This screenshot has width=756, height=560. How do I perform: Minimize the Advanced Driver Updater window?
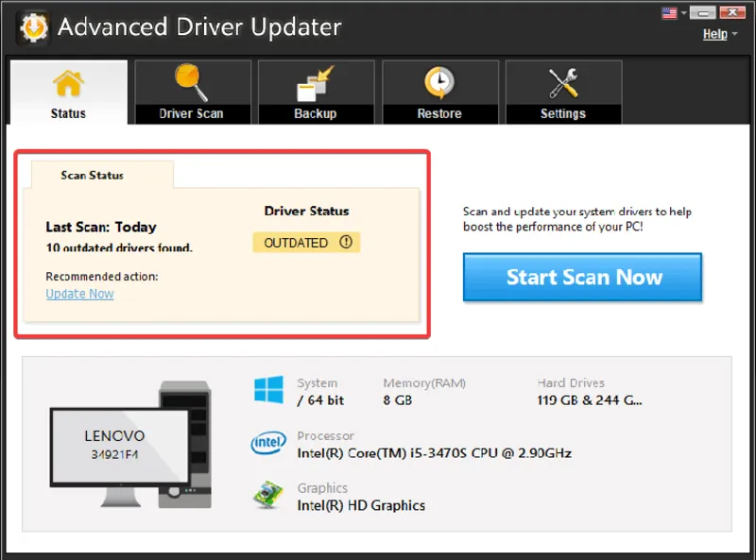tap(702, 12)
